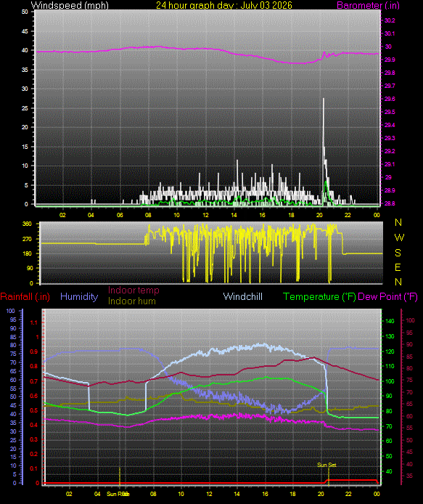The width and height of the screenshot is (423, 504).
Task: Click the 1.1 rainfall axis value
Action: pyautogui.click(x=34, y=322)
